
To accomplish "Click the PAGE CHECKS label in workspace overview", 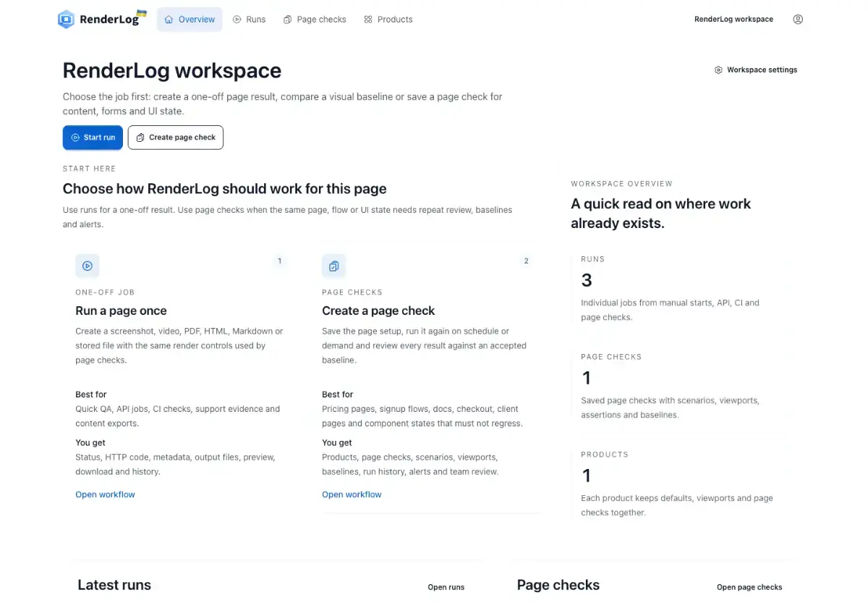I will click(611, 357).
